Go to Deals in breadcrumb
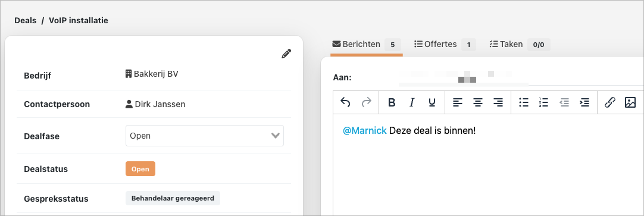The image size is (644, 216). [x=26, y=20]
